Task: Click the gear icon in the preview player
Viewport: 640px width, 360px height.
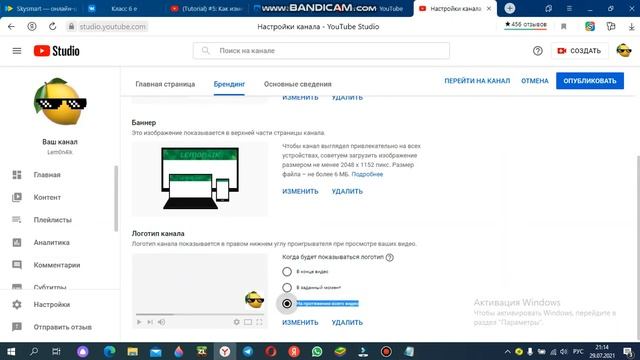Action: click(236, 322)
